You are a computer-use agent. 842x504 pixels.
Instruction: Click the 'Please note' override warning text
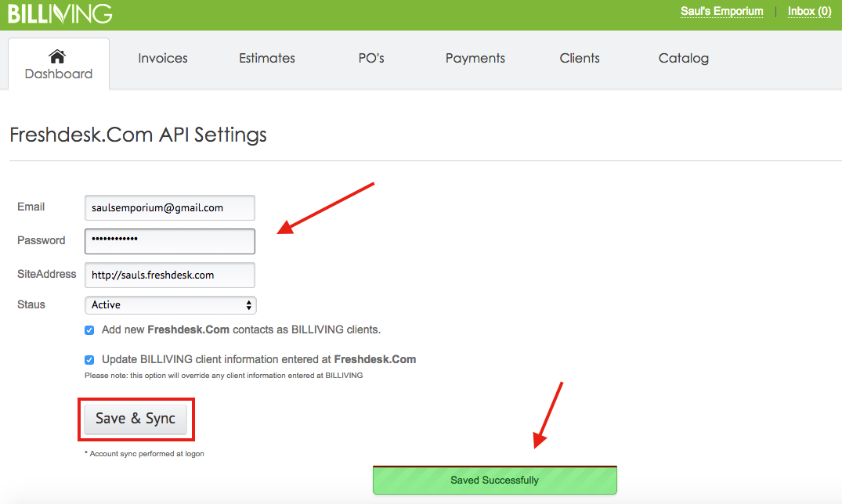click(x=223, y=375)
